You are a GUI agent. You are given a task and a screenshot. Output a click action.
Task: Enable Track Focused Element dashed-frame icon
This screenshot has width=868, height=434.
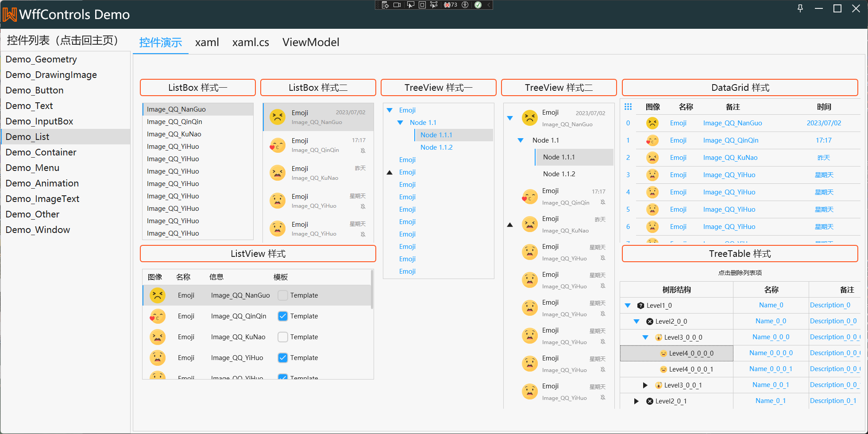pyautogui.click(x=434, y=5)
